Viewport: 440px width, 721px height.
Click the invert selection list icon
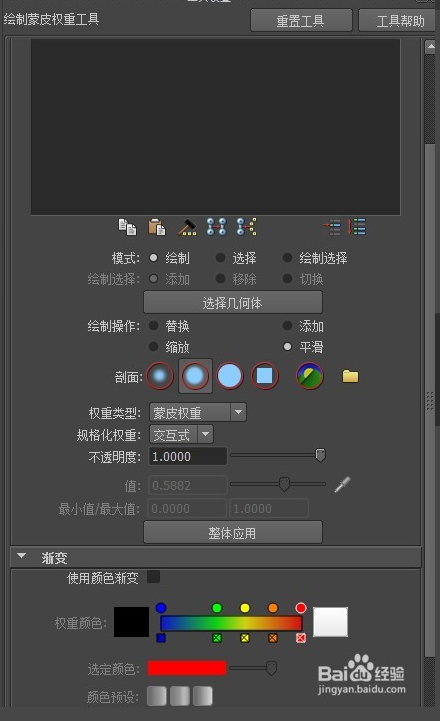[331, 227]
